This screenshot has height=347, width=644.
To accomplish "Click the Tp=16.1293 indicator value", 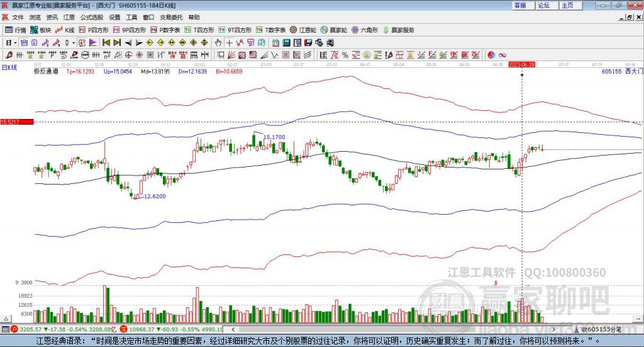I will click(80, 72).
